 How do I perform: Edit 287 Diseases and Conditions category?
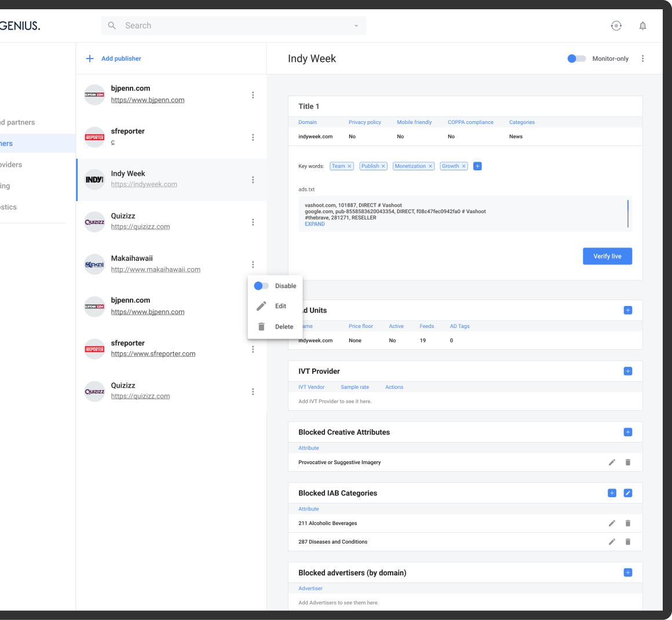612,542
